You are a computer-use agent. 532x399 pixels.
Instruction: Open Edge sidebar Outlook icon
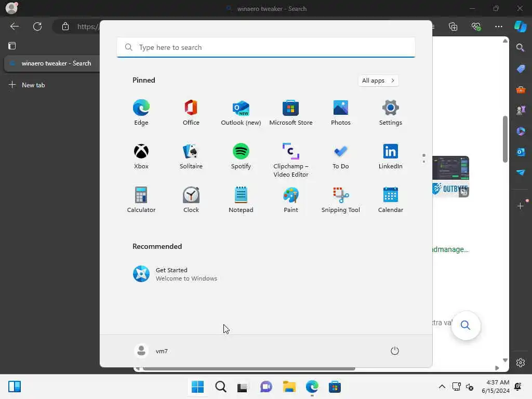point(521,152)
